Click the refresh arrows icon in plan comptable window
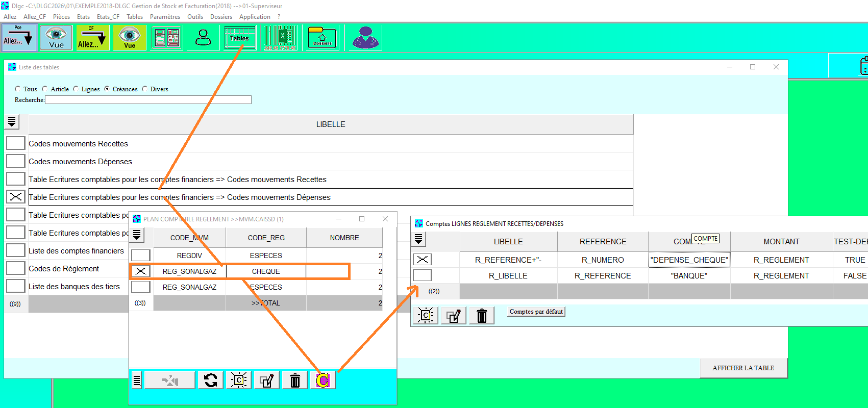The width and height of the screenshot is (868, 408). coord(210,380)
